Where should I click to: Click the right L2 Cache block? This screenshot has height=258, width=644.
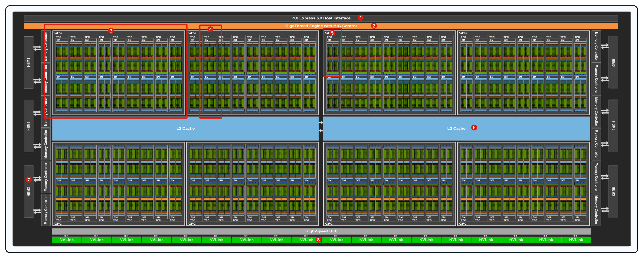point(456,128)
